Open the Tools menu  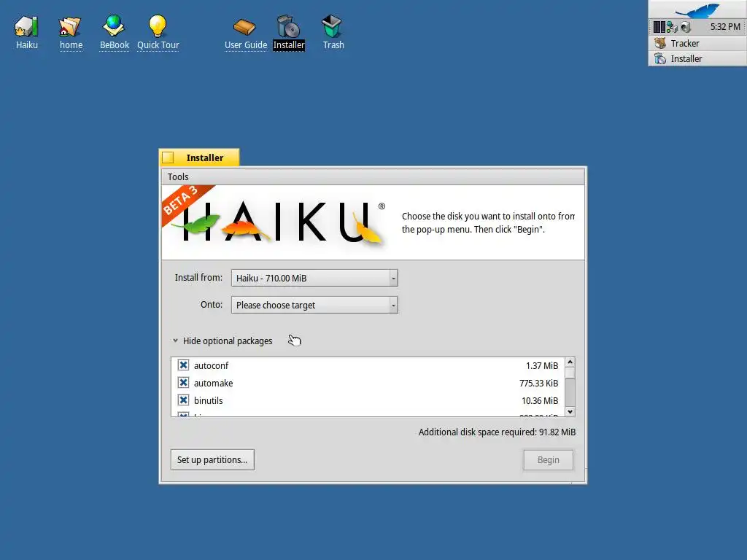[178, 176]
